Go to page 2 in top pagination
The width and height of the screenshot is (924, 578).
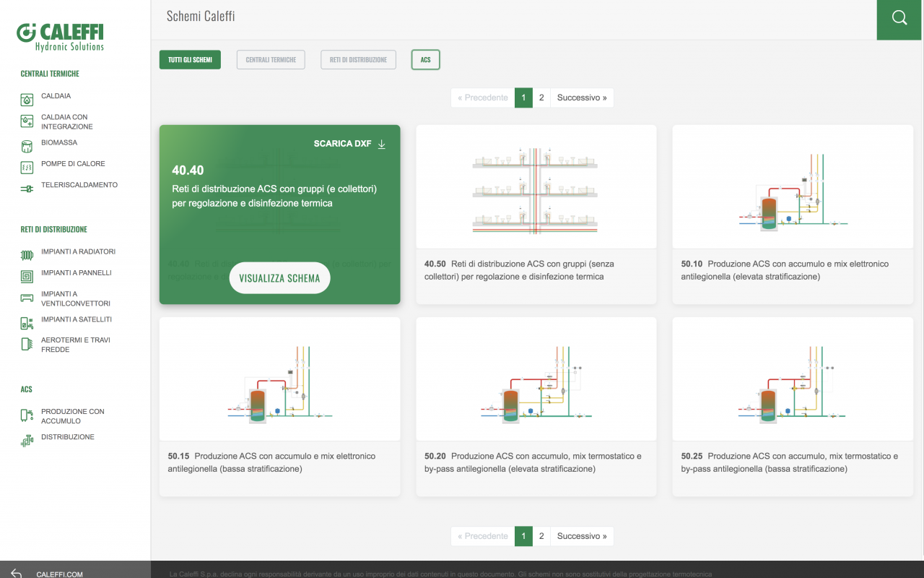click(x=541, y=98)
